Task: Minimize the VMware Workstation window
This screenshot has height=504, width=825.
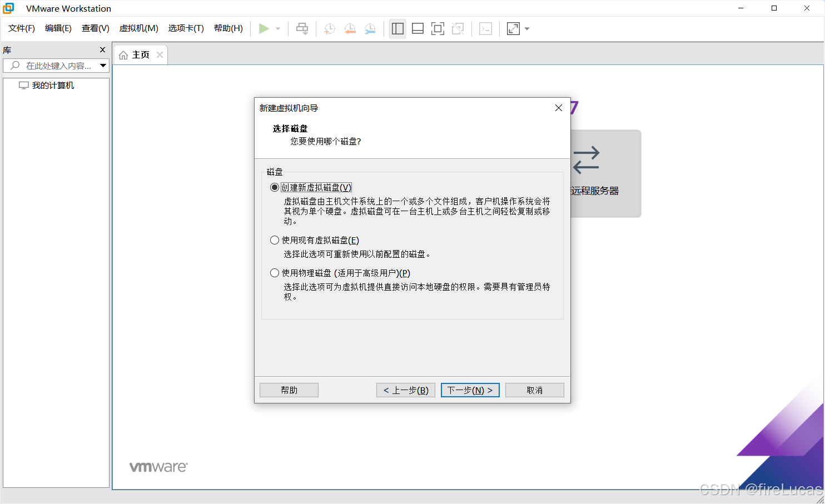Action: pyautogui.click(x=741, y=8)
